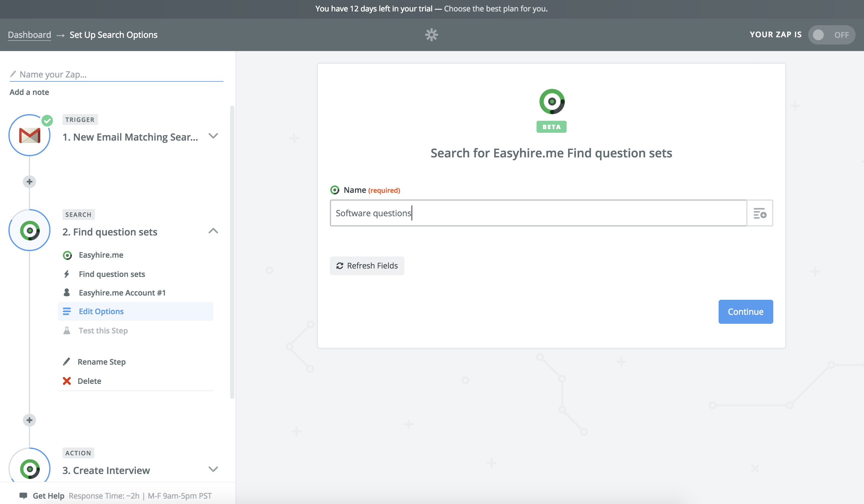
Task: Click the Zapier asterisk logo in header
Action: click(x=431, y=35)
